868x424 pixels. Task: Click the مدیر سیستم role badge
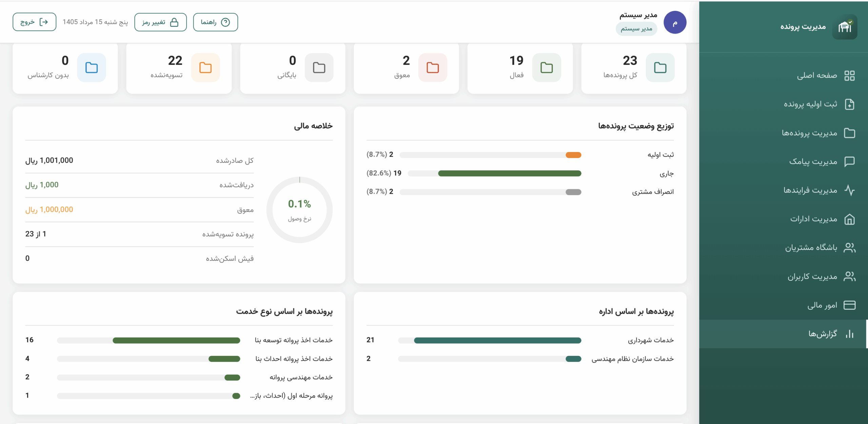[636, 29]
